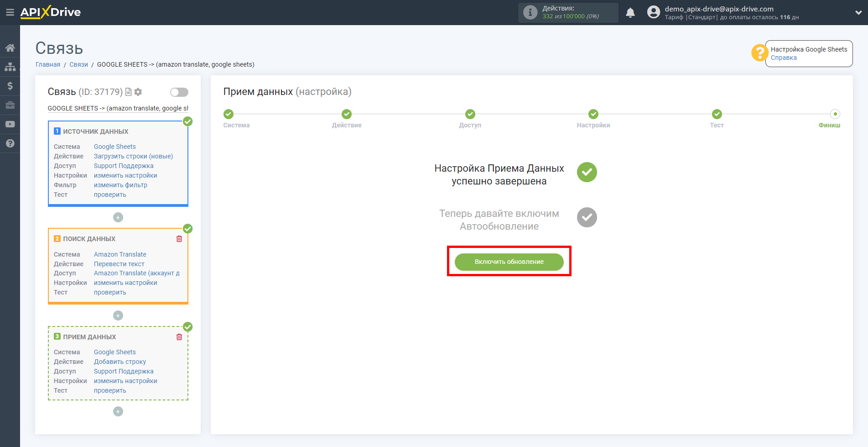Toggle the connection enable switch
The image size is (868, 447).
(x=179, y=92)
